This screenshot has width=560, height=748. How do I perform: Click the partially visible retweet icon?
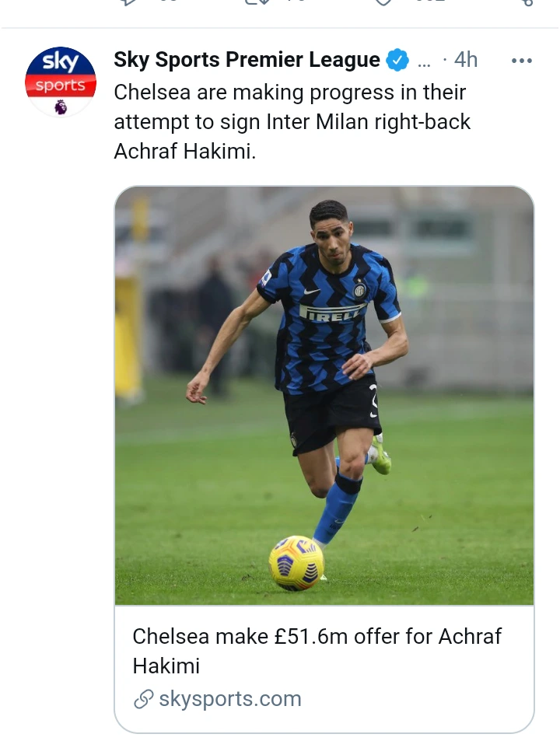point(256,2)
